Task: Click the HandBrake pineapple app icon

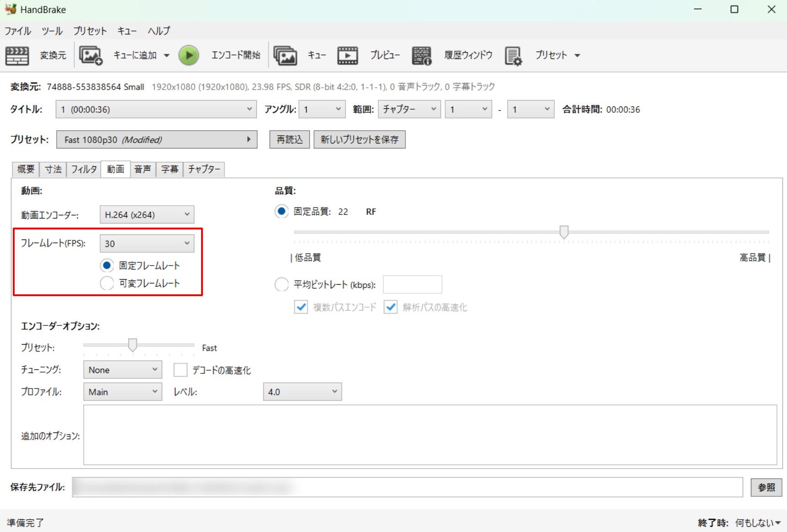Action: pyautogui.click(x=11, y=9)
